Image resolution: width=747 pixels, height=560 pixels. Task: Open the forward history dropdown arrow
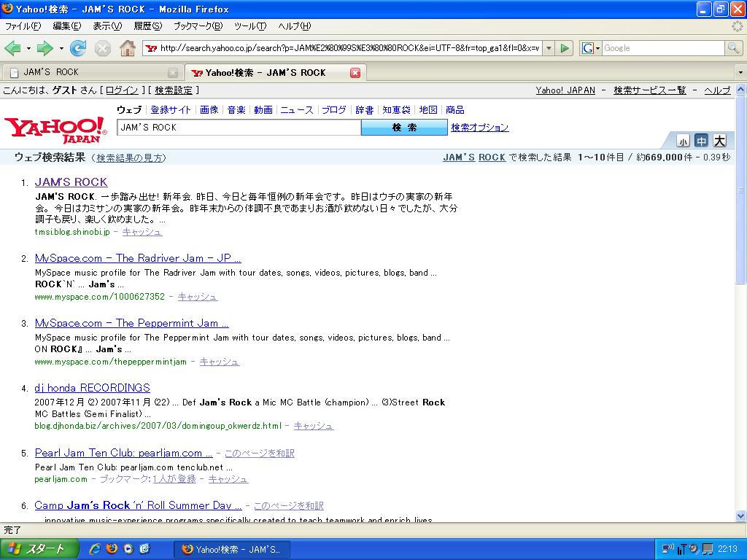point(61,48)
